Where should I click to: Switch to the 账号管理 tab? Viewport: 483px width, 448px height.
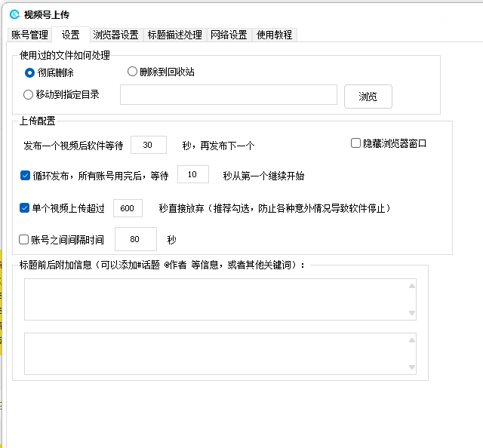29,35
